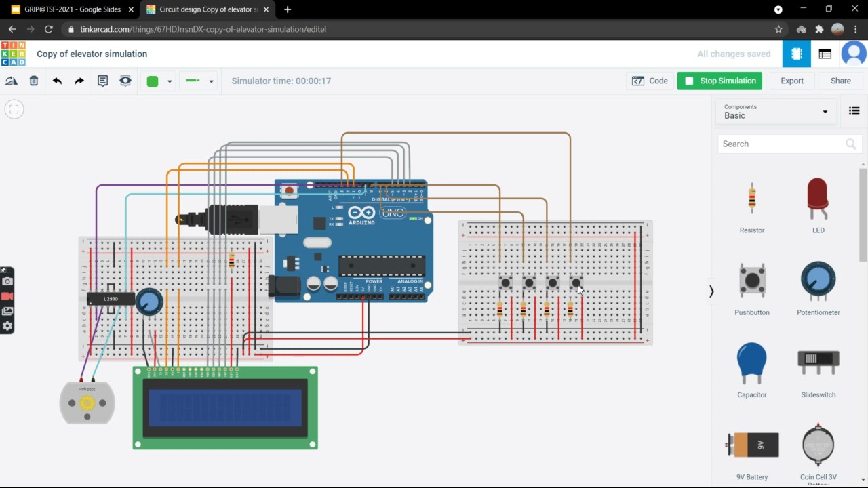The height and width of the screenshot is (488, 868).
Task: Delete selection with the trash icon
Action: [34, 81]
